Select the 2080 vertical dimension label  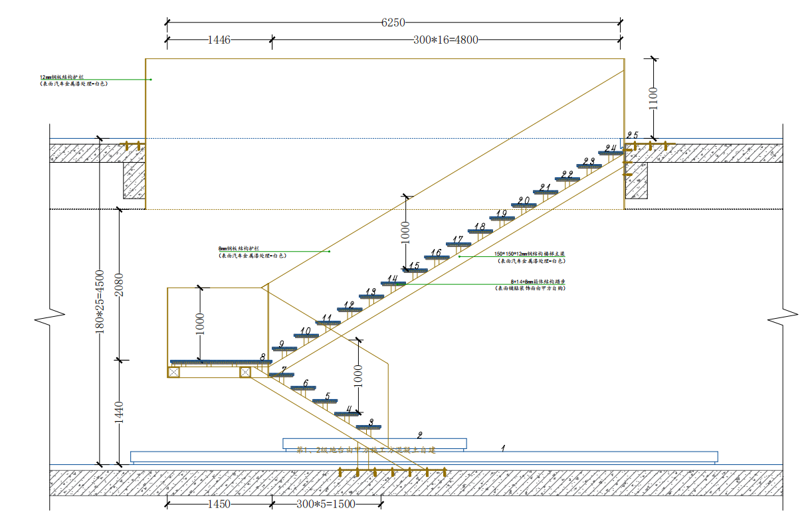[120, 284]
